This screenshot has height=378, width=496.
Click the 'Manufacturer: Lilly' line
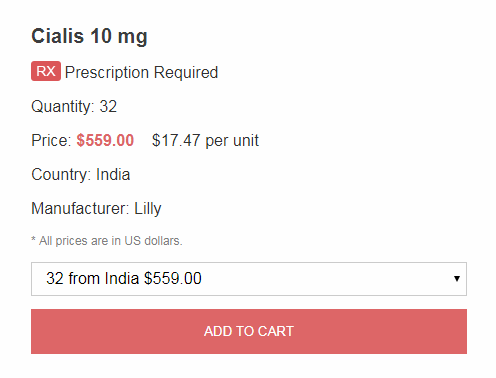(x=96, y=209)
